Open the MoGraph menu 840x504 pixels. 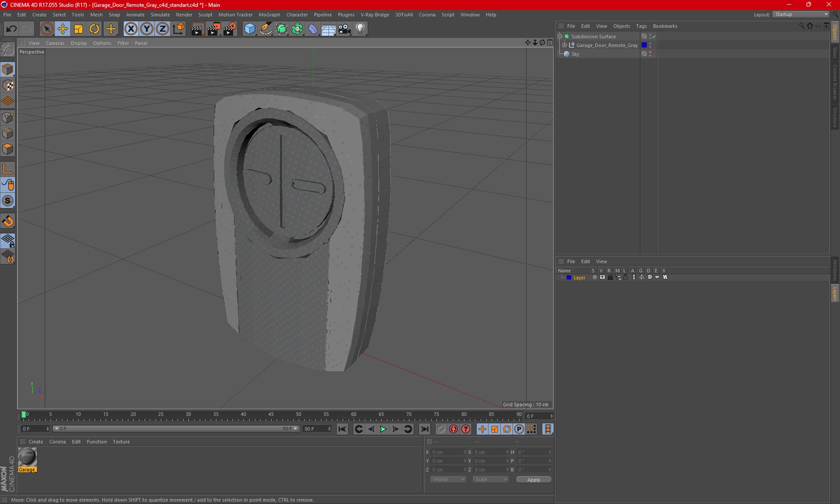pos(269,15)
